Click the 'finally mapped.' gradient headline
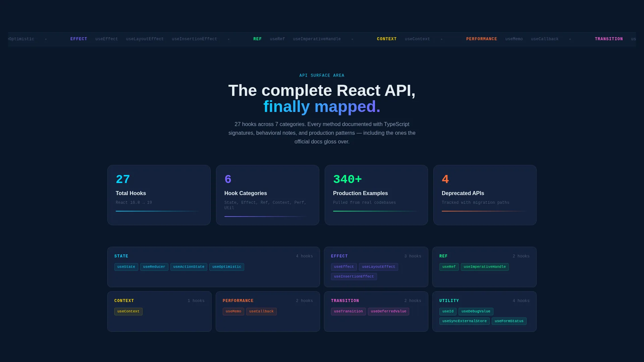Image resolution: width=644 pixels, height=362 pixels. (x=322, y=107)
